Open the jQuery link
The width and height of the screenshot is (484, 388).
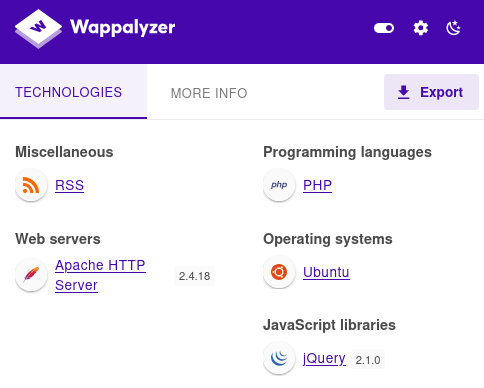[324, 359]
